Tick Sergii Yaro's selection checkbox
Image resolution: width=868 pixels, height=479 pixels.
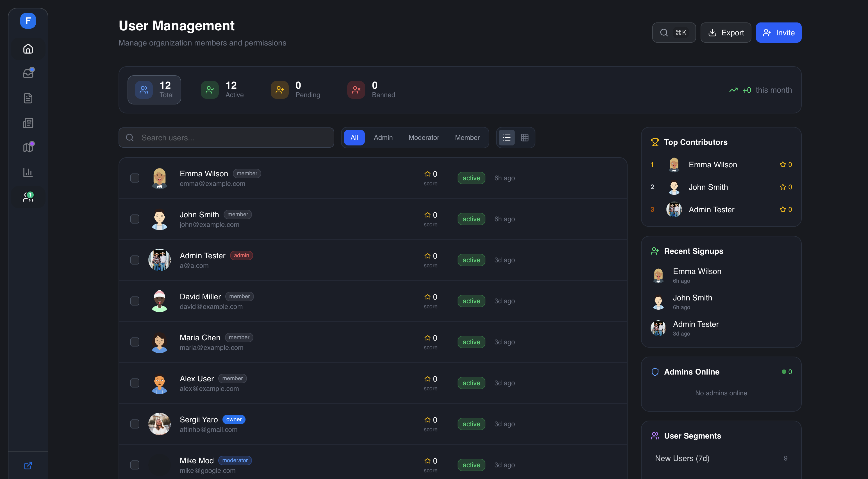click(135, 424)
